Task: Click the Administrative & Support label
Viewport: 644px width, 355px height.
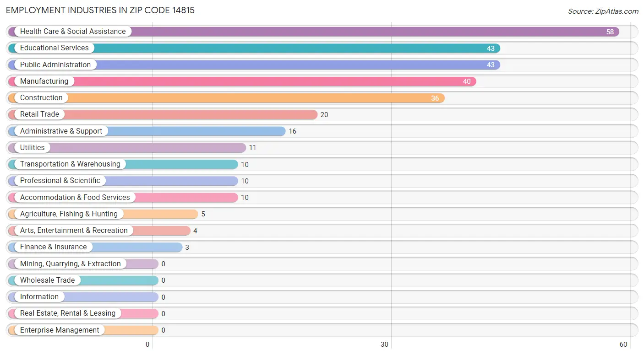Action: coord(61,131)
